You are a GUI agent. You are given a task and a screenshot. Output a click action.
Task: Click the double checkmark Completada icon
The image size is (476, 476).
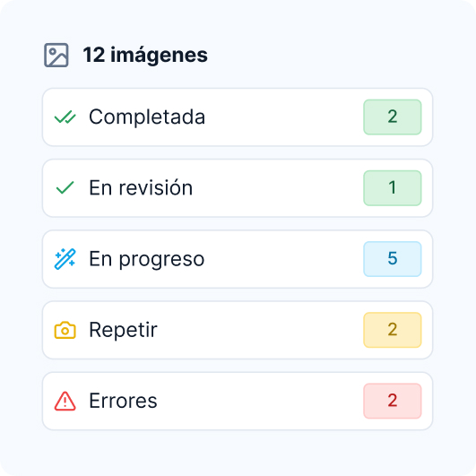point(65,117)
